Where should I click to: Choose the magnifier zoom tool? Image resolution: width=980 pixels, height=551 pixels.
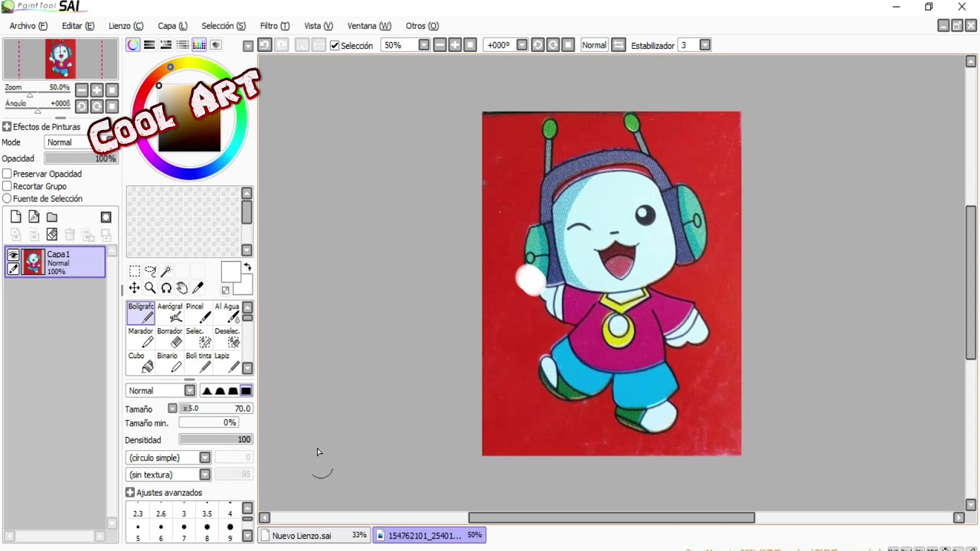[150, 288]
